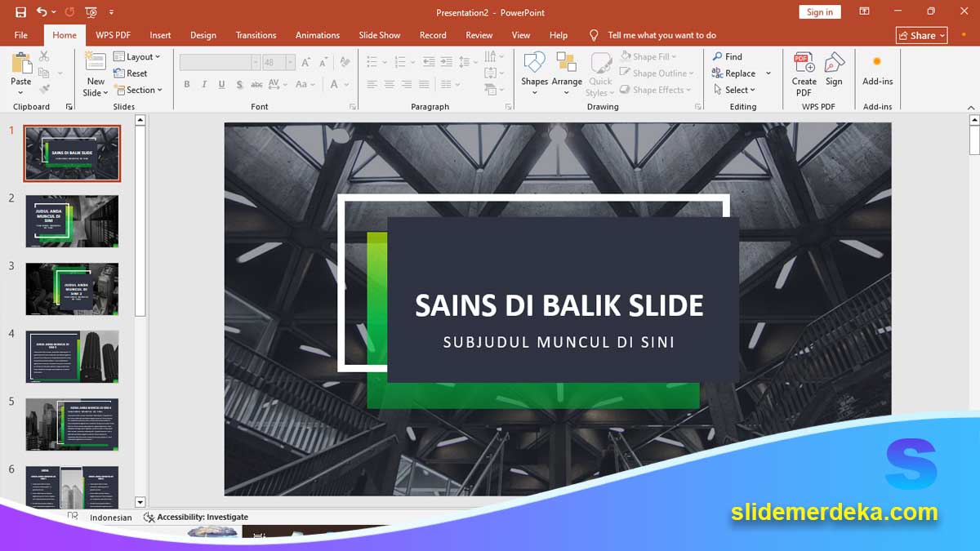Toggle Italic formatting

click(204, 84)
